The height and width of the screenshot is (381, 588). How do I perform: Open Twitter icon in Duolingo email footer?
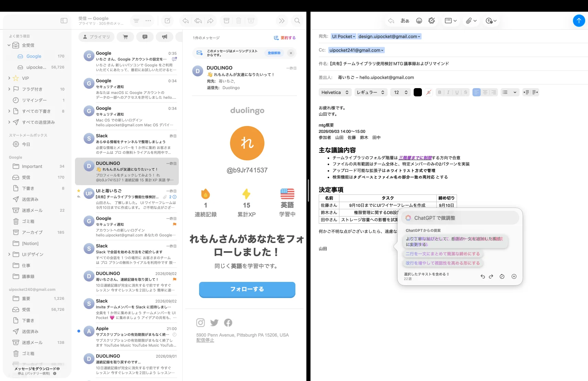[x=214, y=322]
